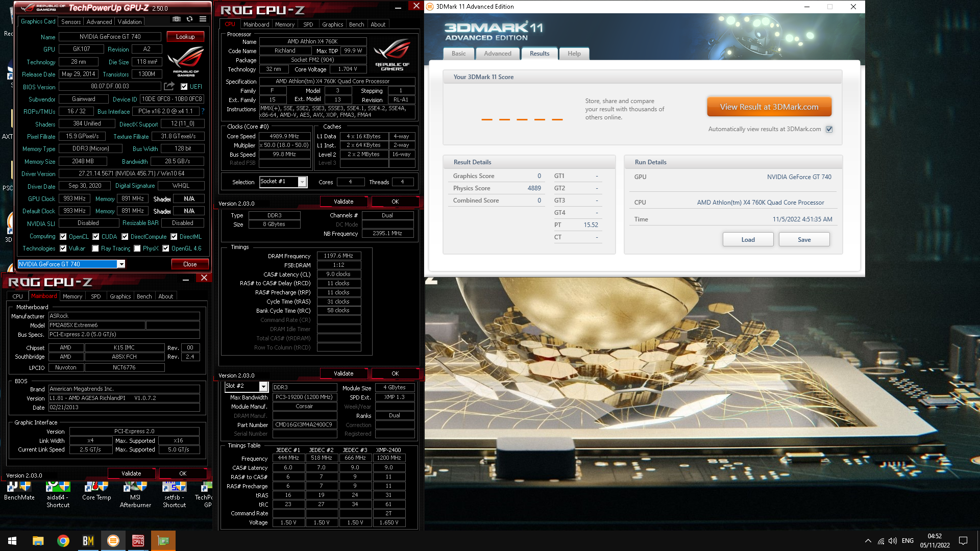Screen dimensions: 980x551
Task: Switch to the Validation tab in GPU-Z
Action: coord(130,22)
